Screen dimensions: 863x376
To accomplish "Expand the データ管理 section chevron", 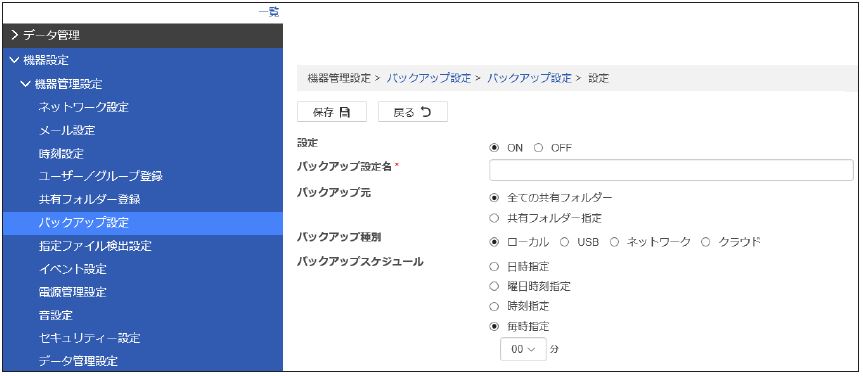I will (x=15, y=36).
